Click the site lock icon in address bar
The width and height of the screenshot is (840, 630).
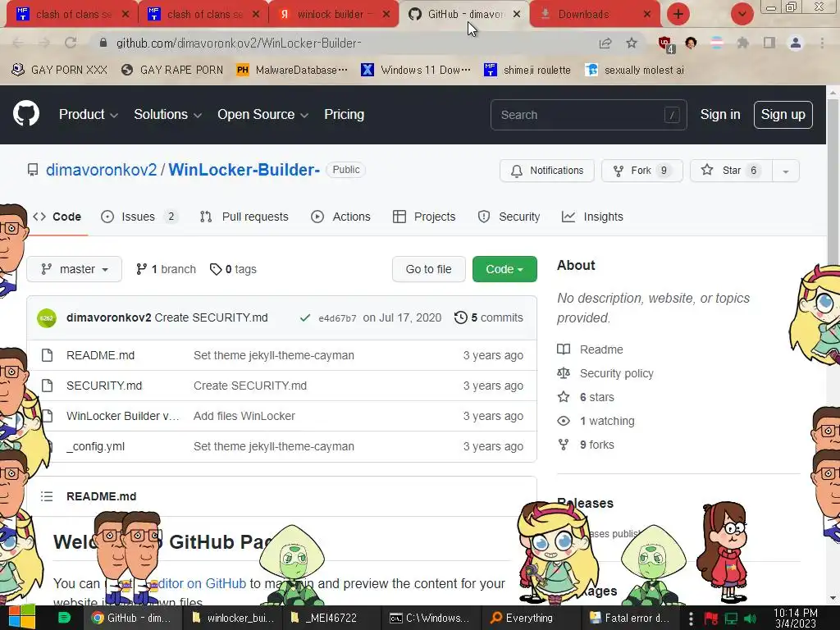click(103, 43)
